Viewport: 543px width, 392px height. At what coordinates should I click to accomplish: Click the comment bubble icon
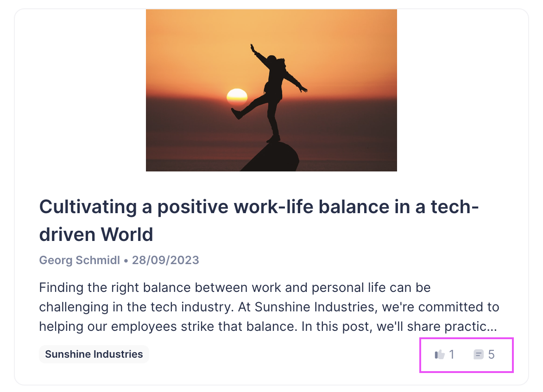click(478, 355)
